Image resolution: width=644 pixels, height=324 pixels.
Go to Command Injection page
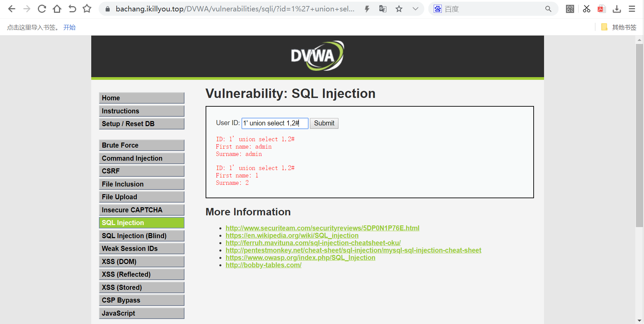click(142, 158)
